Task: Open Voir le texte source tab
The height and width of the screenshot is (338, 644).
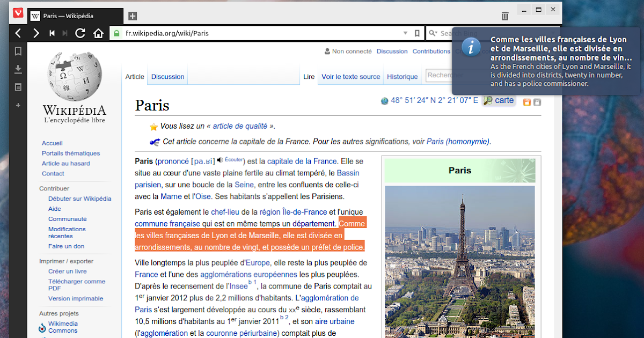Action: coord(351,77)
